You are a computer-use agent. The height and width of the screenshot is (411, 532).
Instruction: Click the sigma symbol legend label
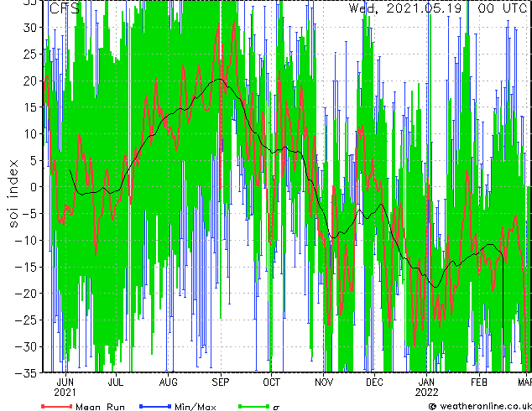click(276, 408)
